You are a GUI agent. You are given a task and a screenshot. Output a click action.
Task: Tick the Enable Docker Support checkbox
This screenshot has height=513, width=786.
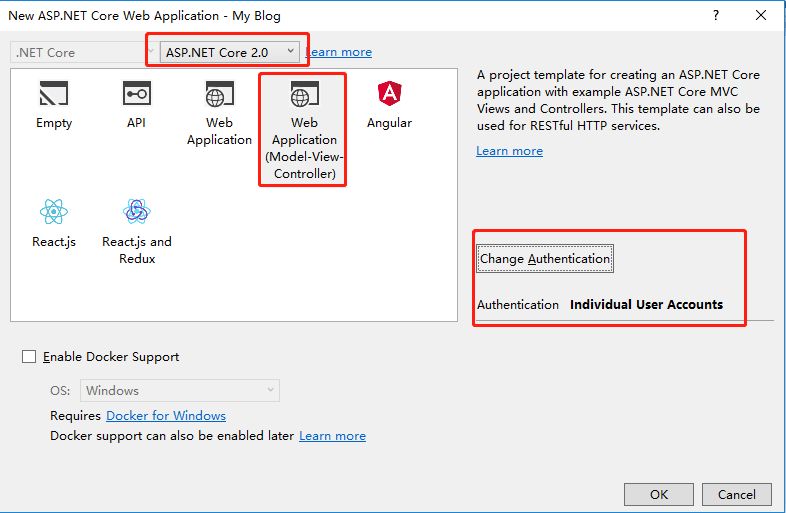[x=29, y=357]
